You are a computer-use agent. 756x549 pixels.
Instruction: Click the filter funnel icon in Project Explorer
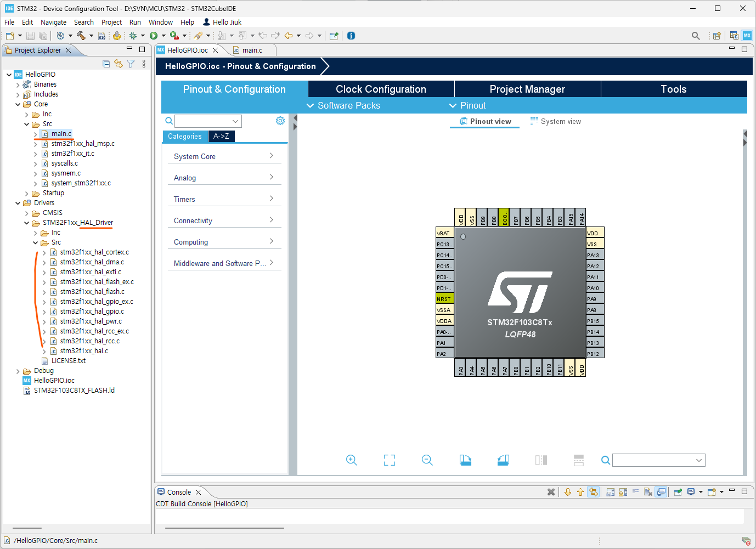(x=131, y=64)
